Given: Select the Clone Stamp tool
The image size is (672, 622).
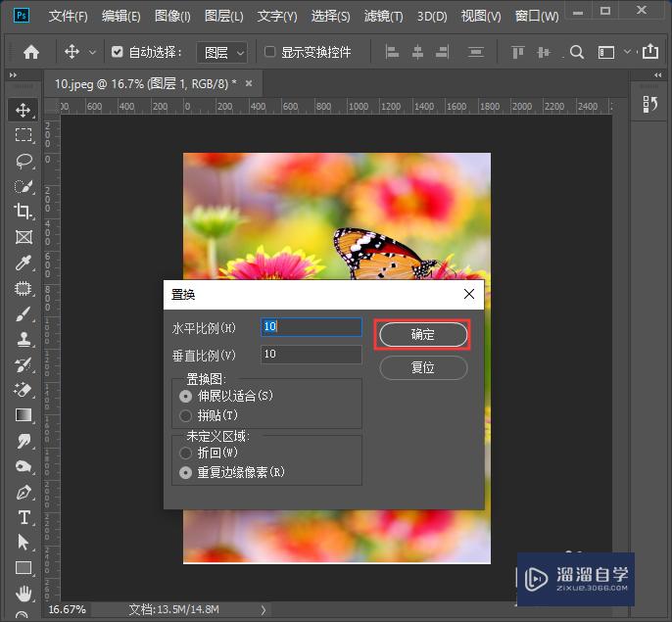Looking at the screenshot, I should 24,340.
